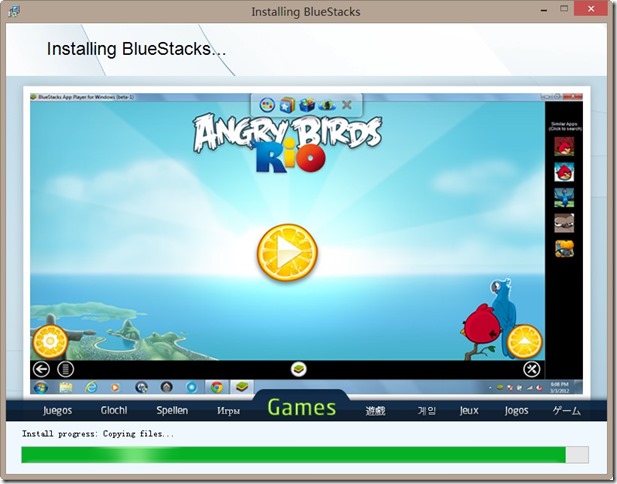This screenshot has width=617, height=484.
Task: Click the blue star app icon in top toolbar
Action: [x=287, y=105]
